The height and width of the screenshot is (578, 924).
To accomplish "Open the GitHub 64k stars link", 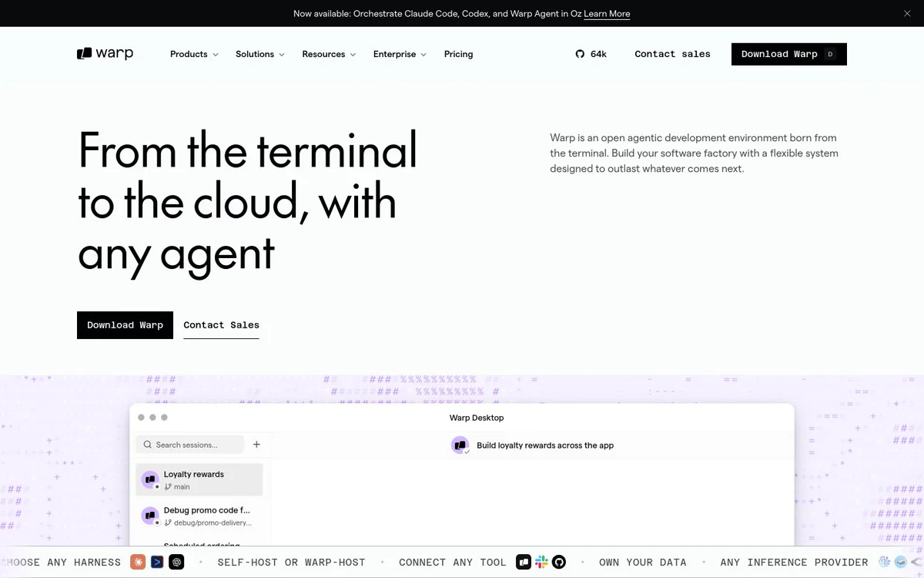I will point(591,54).
